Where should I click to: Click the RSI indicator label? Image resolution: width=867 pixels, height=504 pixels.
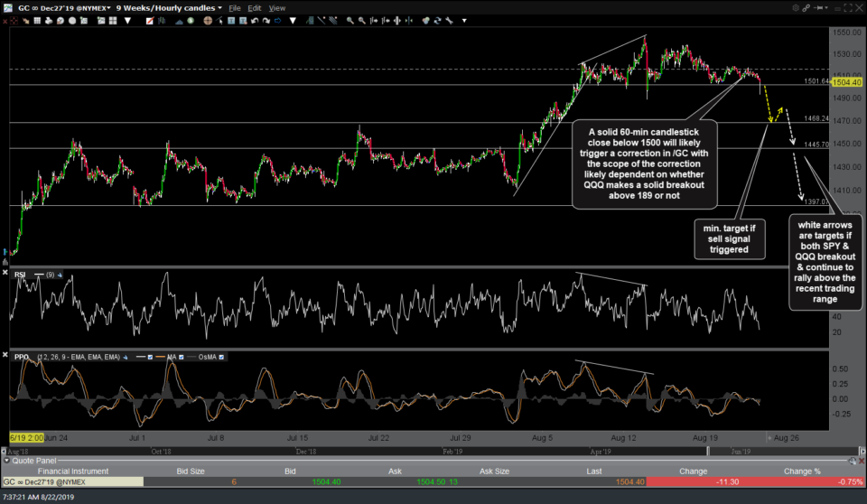[x=20, y=275]
